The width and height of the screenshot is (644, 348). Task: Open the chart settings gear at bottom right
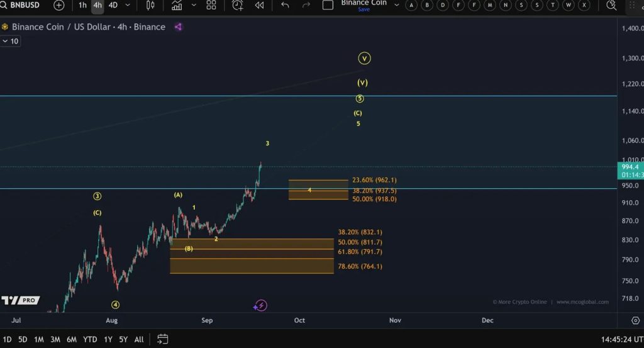coord(635,320)
